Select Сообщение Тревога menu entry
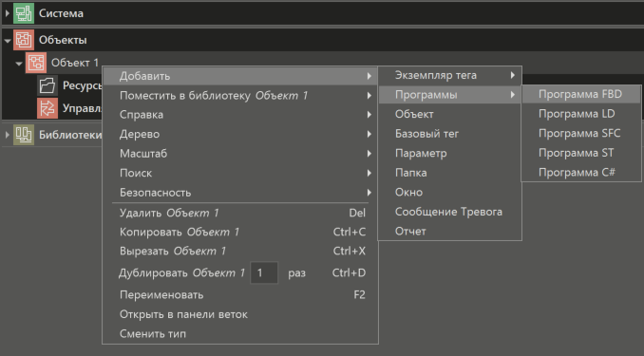644x356 pixels. tap(449, 212)
